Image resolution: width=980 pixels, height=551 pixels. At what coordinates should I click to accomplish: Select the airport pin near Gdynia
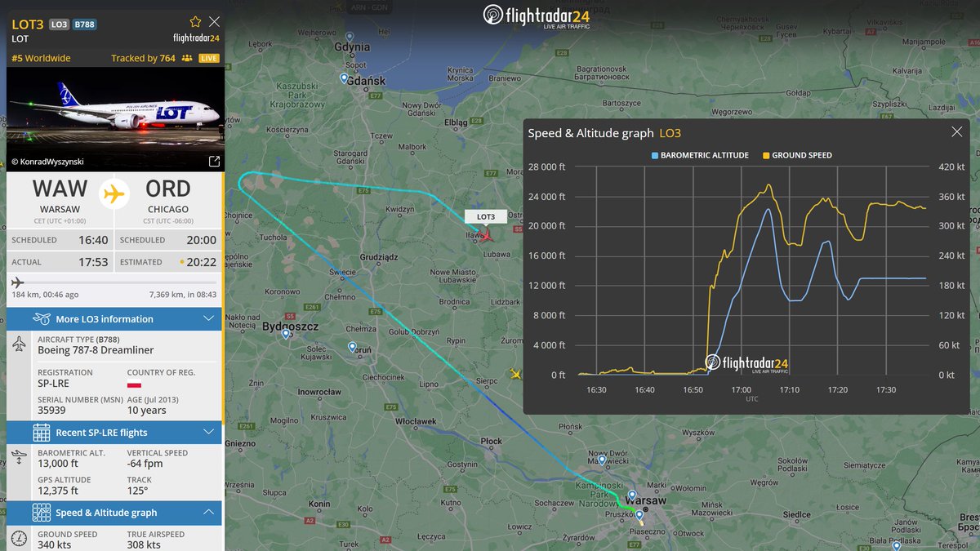pos(350,38)
